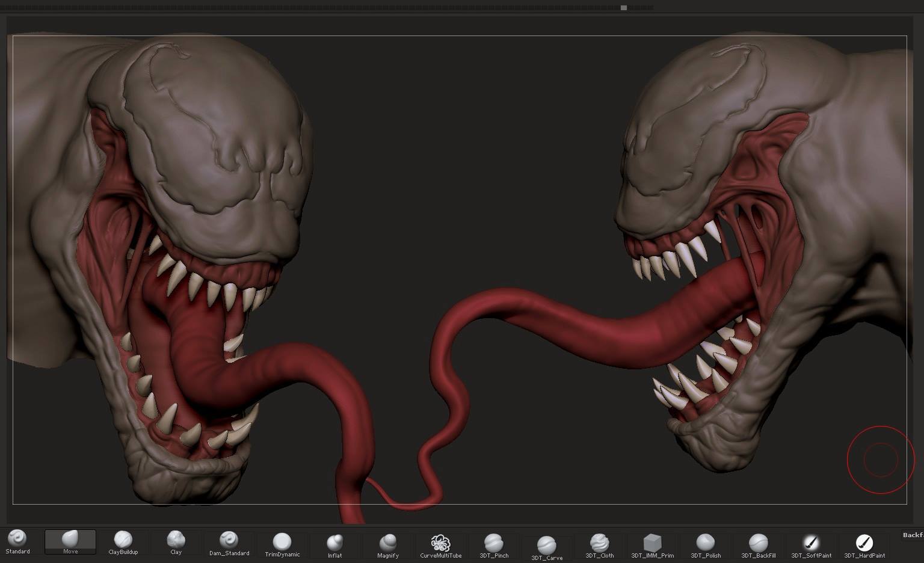Activate the Dam_Standard brush
Image resolution: width=924 pixels, height=563 pixels.
229,543
